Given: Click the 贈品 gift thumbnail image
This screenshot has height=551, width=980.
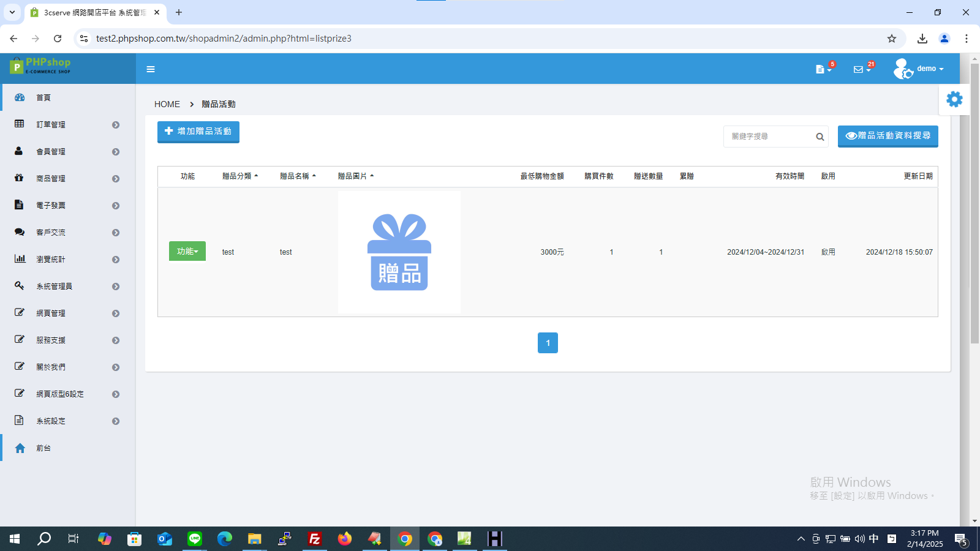Looking at the screenshot, I should point(399,252).
